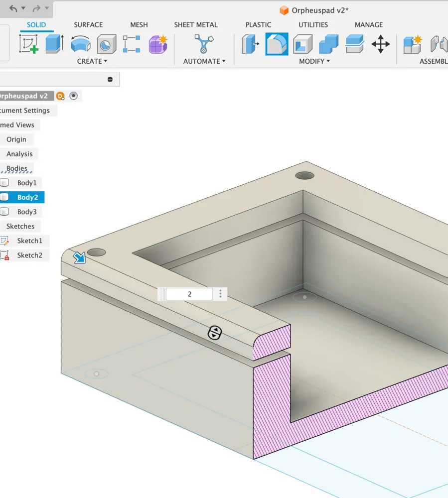Click the Undo arrow button

[13, 8]
